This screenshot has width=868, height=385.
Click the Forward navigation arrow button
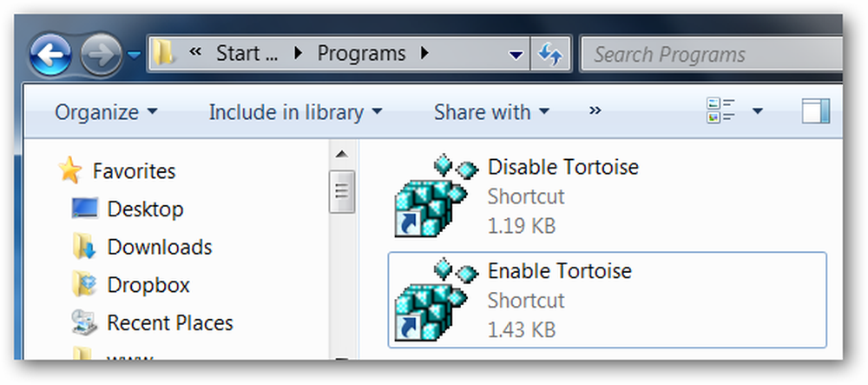tap(102, 55)
